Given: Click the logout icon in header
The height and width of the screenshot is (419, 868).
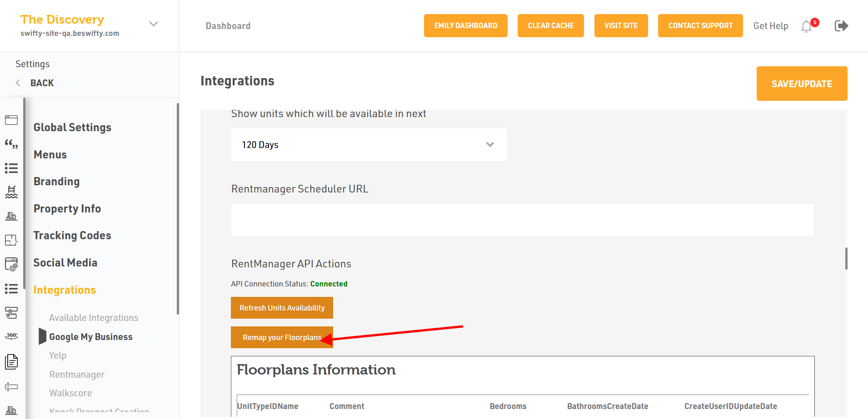Looking at the screenshot, I should (841, 26).
